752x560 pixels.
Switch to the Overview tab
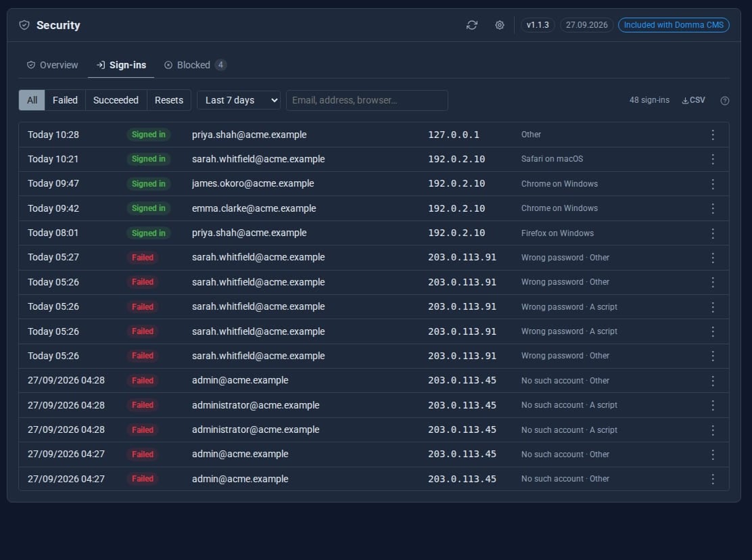point(52,65)
